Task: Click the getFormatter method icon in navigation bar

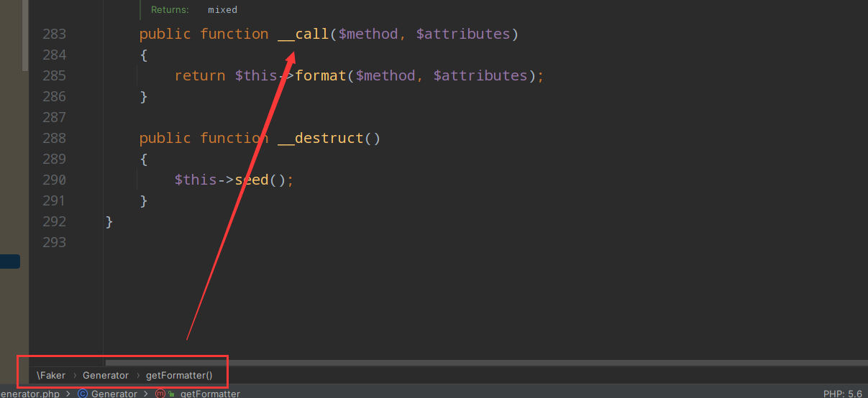Action: (x=160, y=394)
